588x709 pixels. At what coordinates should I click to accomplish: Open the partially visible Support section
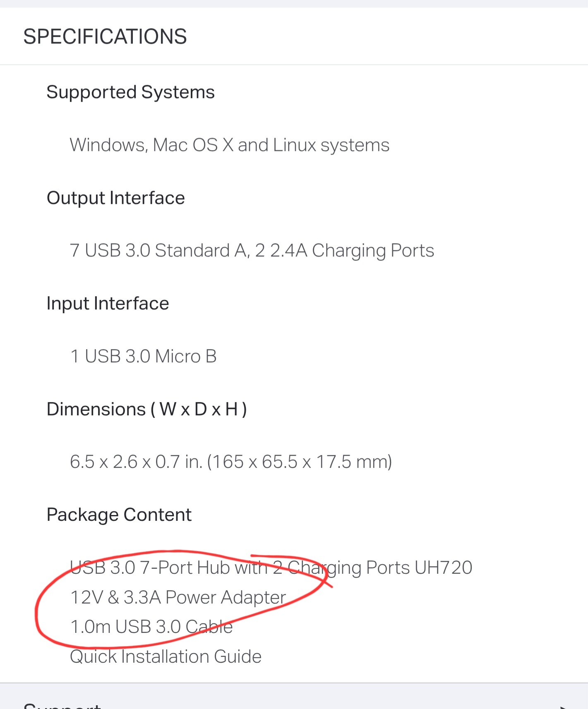coord(62,705)
